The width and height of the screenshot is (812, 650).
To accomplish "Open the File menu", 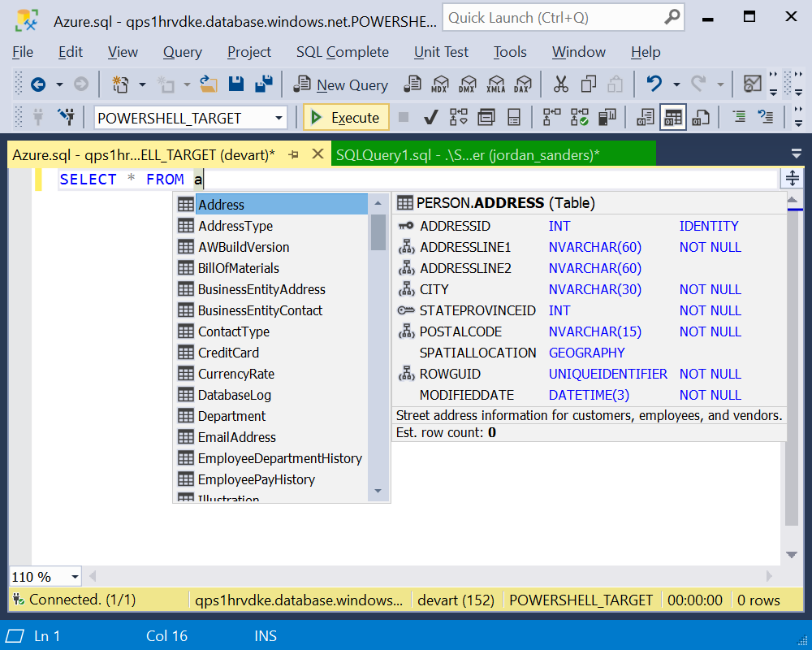I will pos(23,52).
